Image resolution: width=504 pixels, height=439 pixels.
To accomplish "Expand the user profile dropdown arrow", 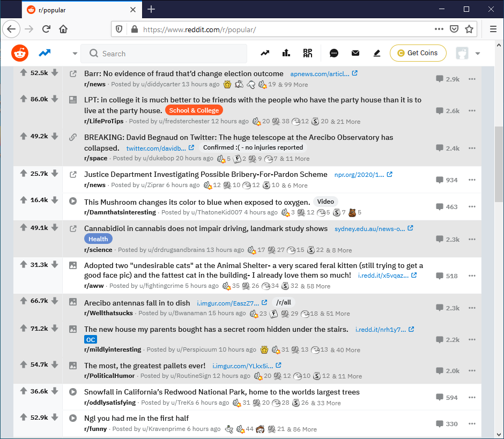I will [478, 54].
